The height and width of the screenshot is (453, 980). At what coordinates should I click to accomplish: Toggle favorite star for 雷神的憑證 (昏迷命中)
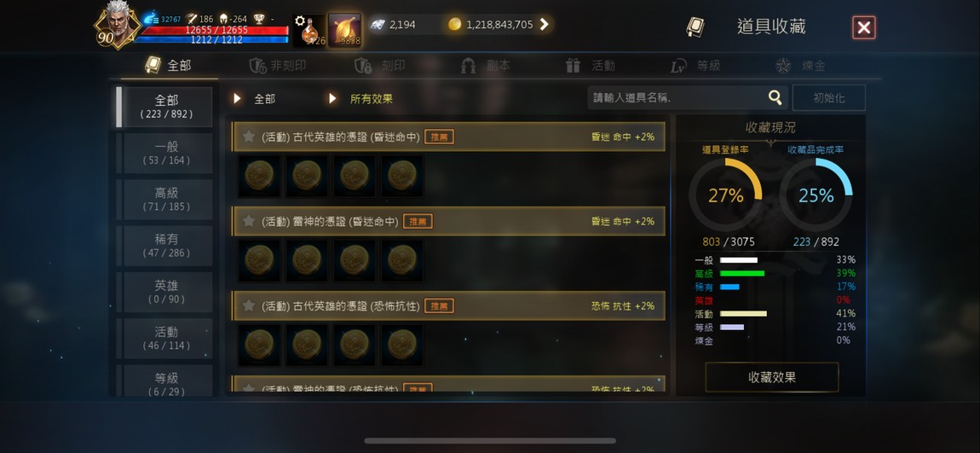[x=248, y=221]
